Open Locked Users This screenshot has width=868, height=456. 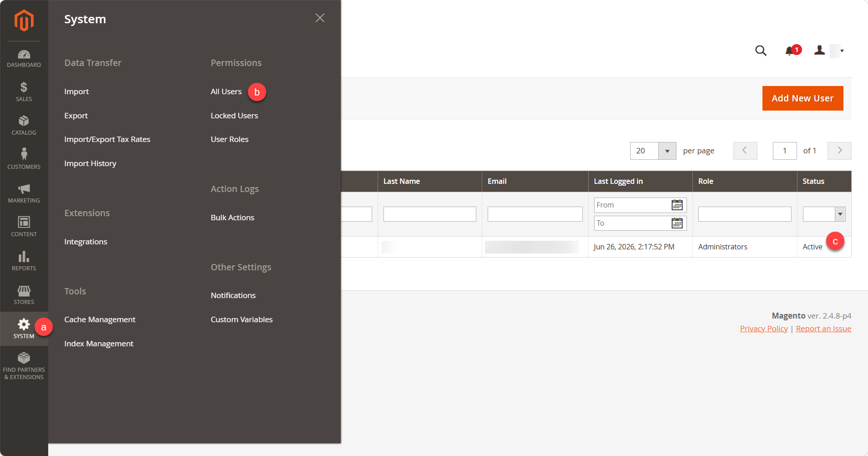pos(234,116)
